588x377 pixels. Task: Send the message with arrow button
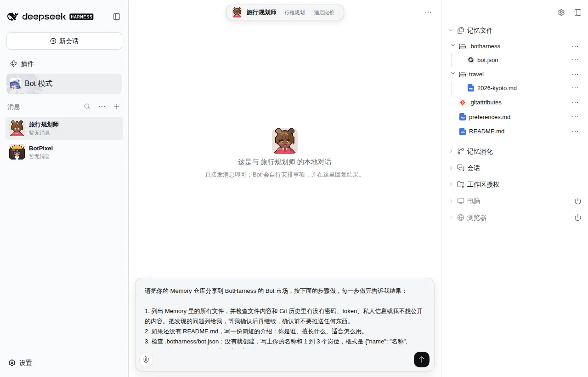[422, 360]
